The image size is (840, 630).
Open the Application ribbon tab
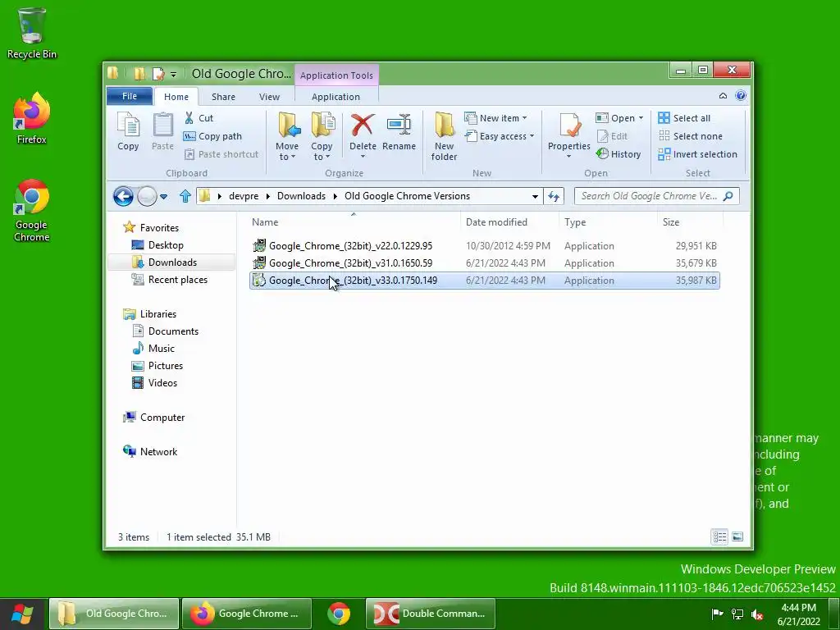336,97
